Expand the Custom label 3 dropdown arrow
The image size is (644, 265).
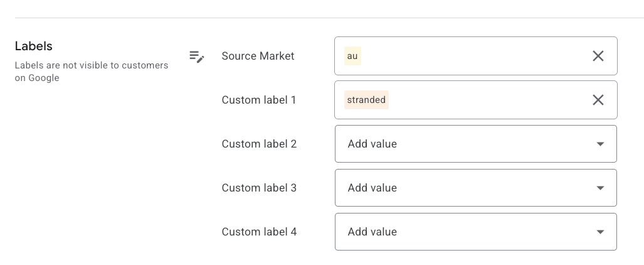click(600, 188)
